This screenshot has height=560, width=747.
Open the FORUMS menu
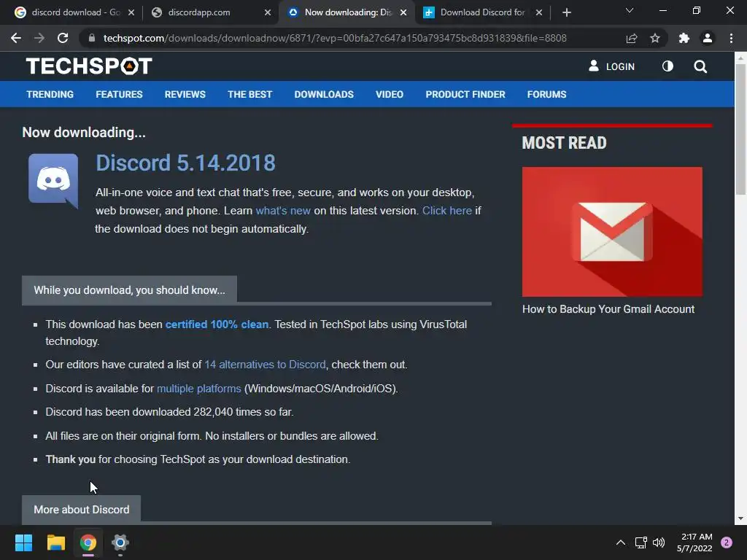[546, 94]
